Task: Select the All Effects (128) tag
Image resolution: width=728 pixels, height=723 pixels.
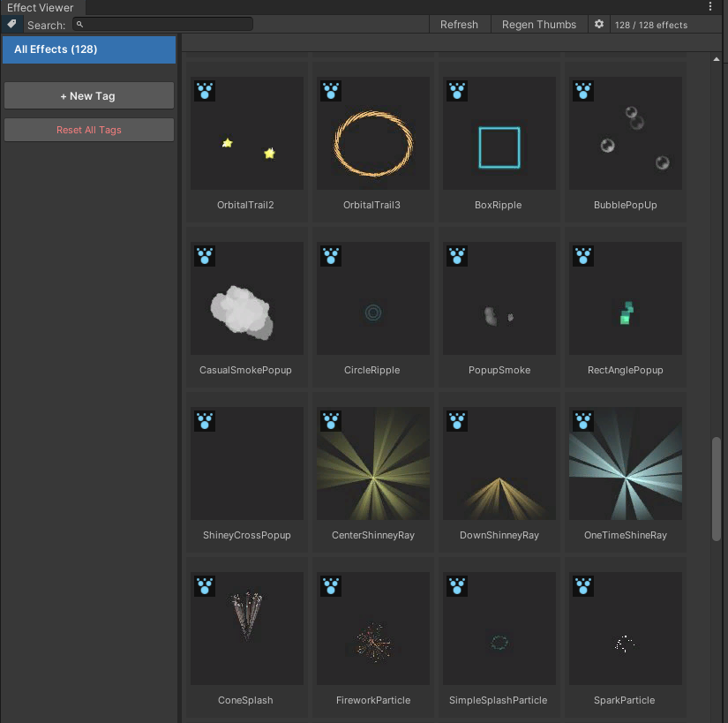Action: coord(89,49)
